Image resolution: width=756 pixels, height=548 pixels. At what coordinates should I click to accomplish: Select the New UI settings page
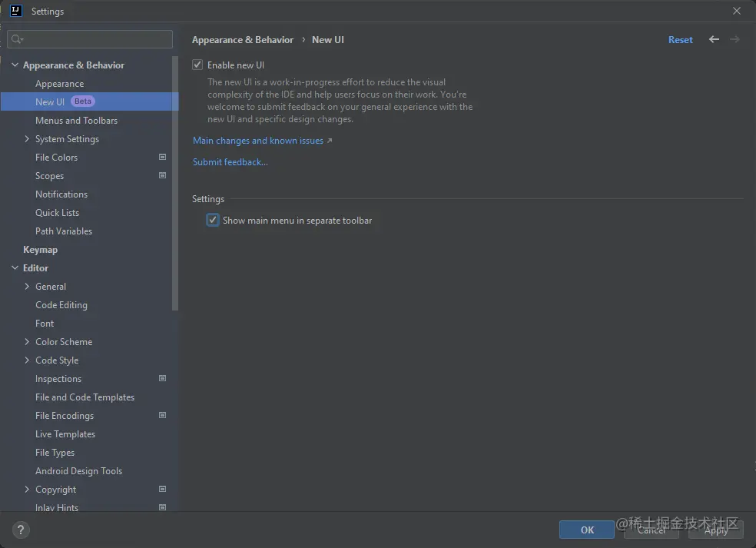point(89,101)
